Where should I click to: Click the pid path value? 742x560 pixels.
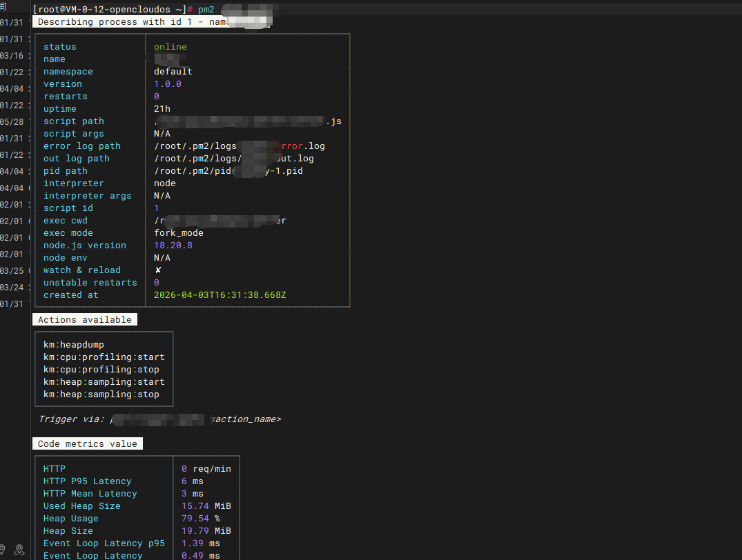228,171
